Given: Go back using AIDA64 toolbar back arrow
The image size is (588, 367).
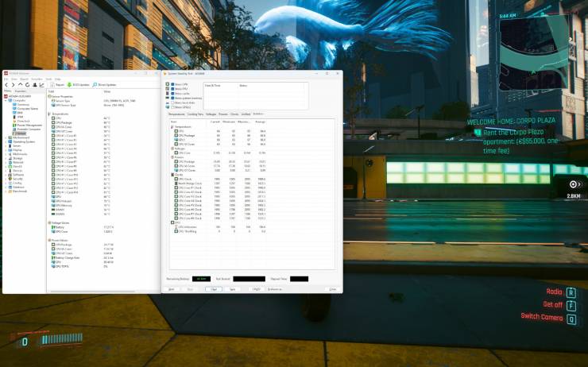Looking at the screenshot, I should click(x=6, y=85).
